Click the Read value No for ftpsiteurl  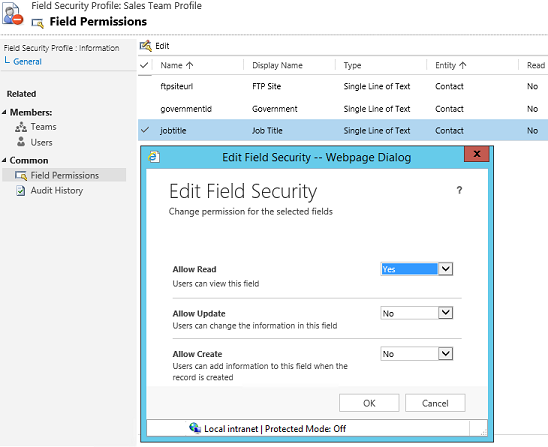coord(532,86)
